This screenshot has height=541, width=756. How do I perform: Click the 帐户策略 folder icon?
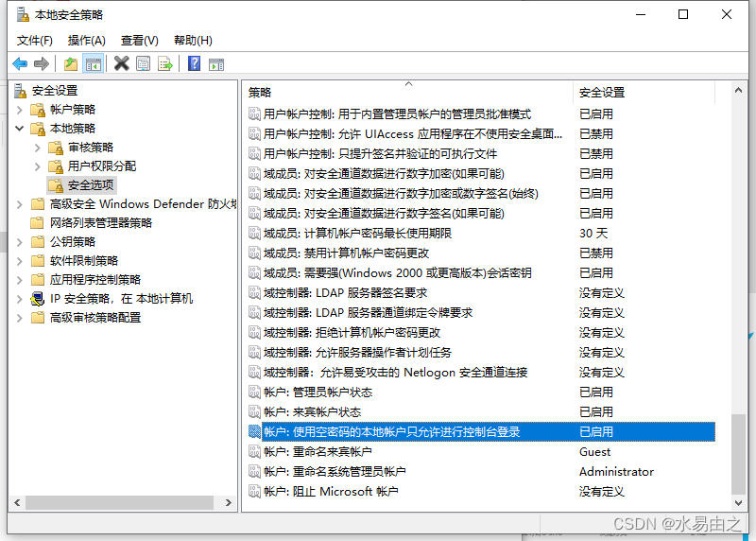[x=38, y=110]
